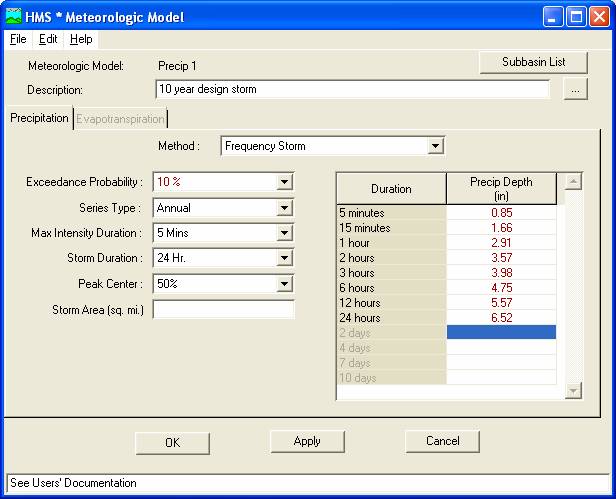Image resolution: width=616 pixels, height=499 pixels.
Task: Click the Subbasin List button
Action: (534, 62)
